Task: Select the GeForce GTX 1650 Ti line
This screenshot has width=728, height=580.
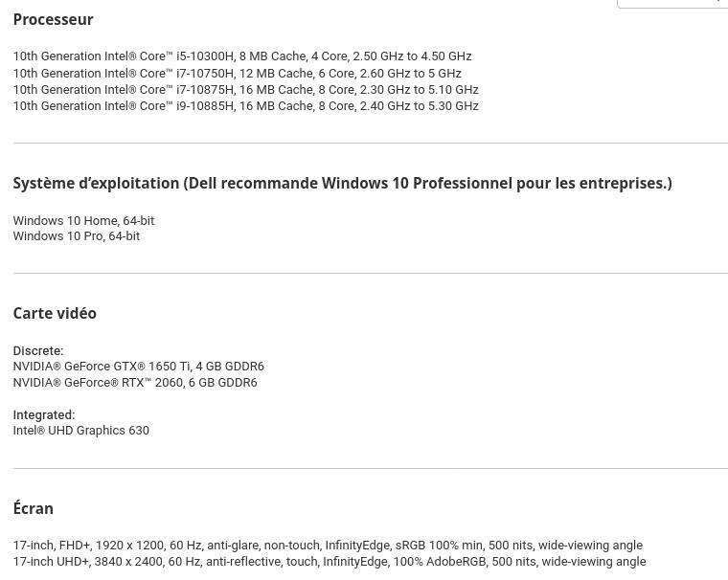Action: 138,367
